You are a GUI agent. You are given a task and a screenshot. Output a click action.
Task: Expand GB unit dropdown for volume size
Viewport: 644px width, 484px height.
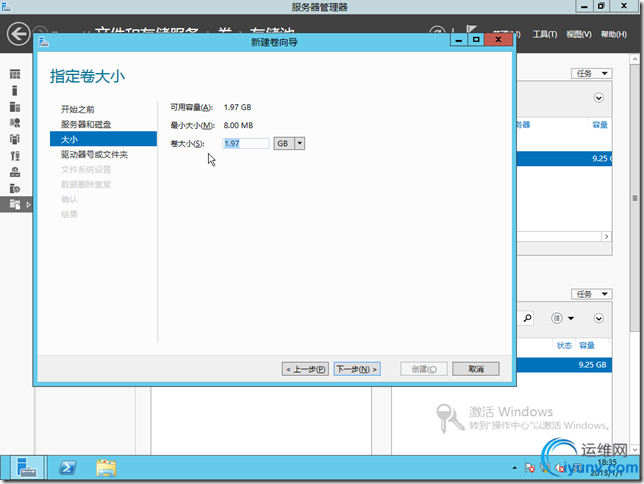(300, 143)
